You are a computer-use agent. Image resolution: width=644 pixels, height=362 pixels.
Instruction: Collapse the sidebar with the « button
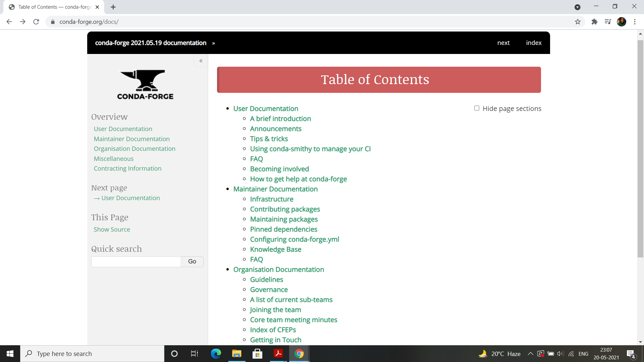coord(201,61)
